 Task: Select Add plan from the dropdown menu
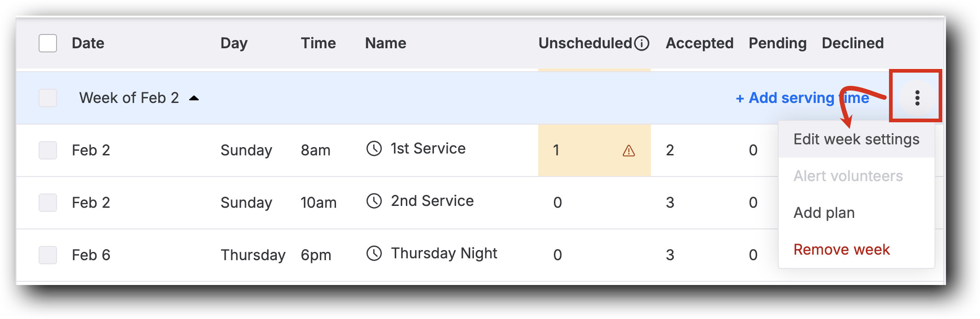pos(824,212)
